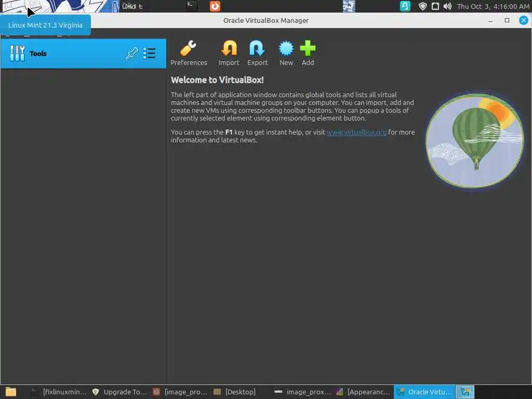Image resolution: width=532 pixels, height=399 pixels.
Task: Launch the orange app icon in top panel
Action: [x=215, y=6]
